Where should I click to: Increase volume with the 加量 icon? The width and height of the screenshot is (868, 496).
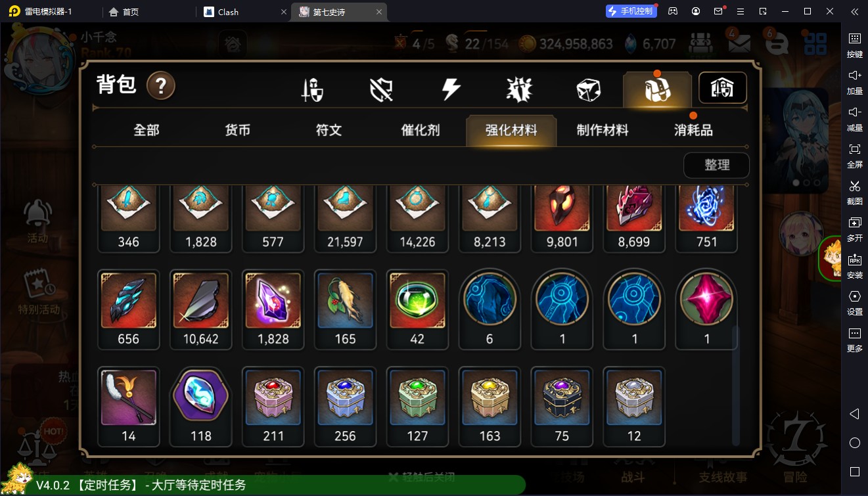855,81
